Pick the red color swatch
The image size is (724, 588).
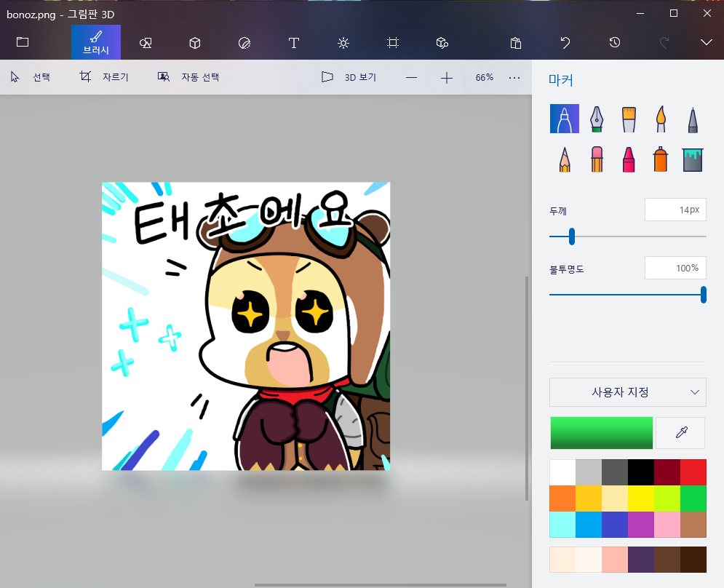tap(693, 472)
